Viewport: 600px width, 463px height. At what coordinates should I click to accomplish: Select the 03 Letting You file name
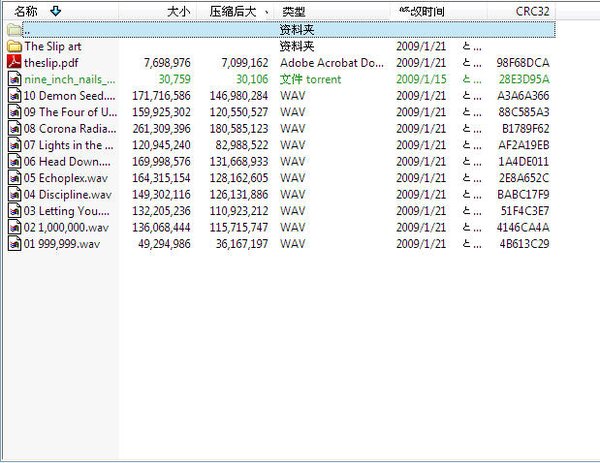67,211
